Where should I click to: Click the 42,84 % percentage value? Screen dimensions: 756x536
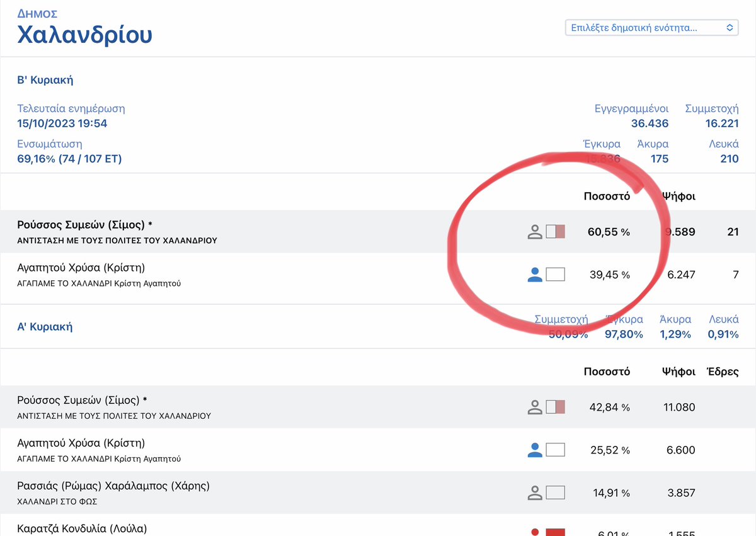(x=609, y=408)
